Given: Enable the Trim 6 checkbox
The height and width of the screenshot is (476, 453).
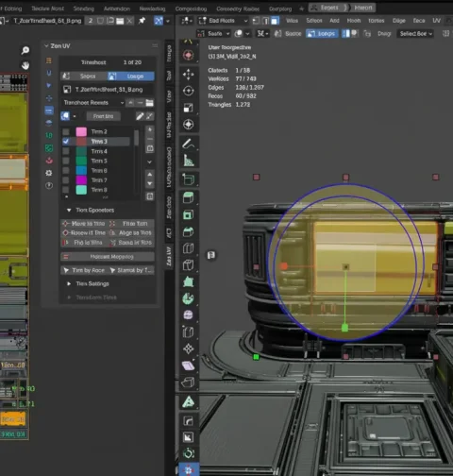Looking at the screenshot, I should [x=66, y=171].
